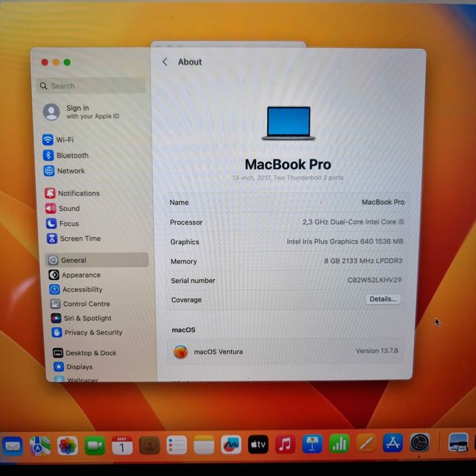Open the Calendar icon showing May 1

point(122,445)
